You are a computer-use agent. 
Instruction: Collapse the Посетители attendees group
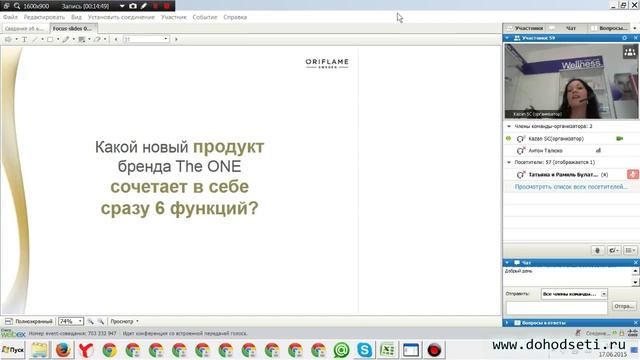(x=509, y=162)
